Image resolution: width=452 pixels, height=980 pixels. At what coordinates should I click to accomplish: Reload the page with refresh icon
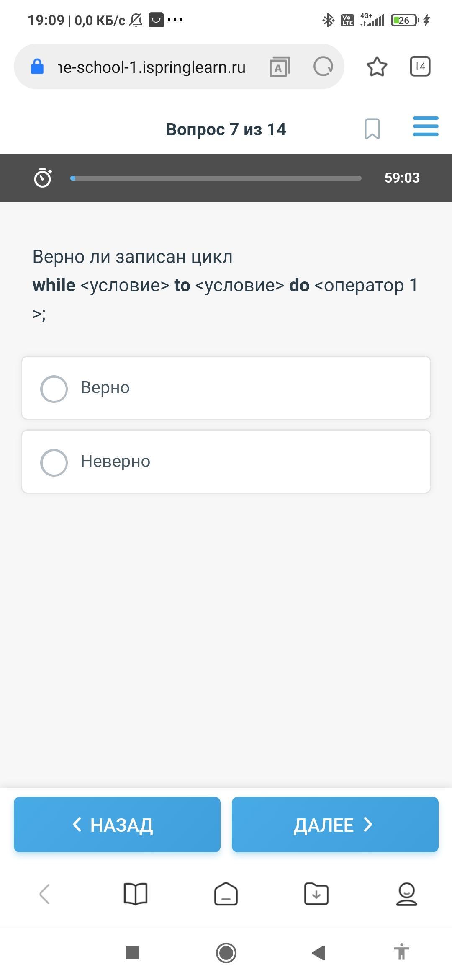pos(323,67)
